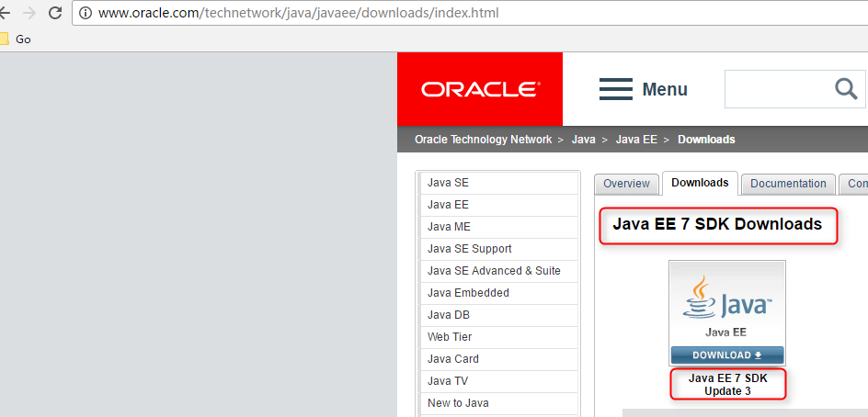This screenshot has height=417, width=868.
Task: Open Java Card in sidebar
Action: coord(498,359)
